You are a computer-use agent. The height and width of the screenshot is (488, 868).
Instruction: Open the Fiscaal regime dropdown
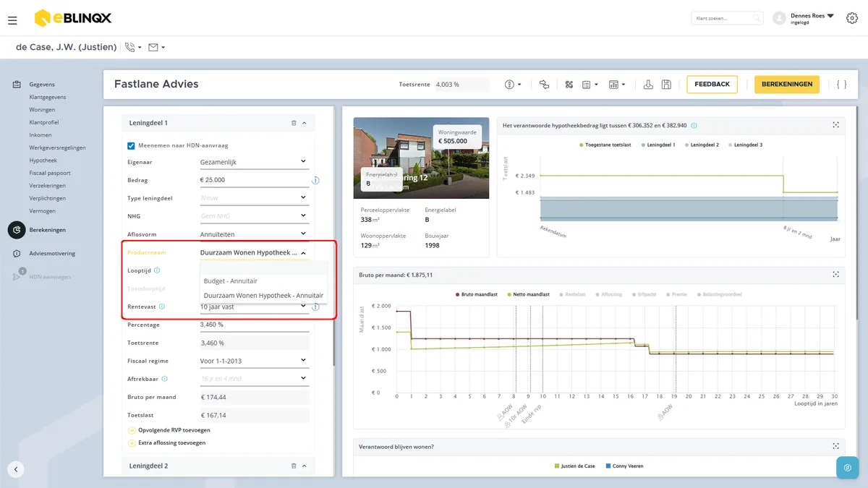pyautogui.click(x=253, y=360)
